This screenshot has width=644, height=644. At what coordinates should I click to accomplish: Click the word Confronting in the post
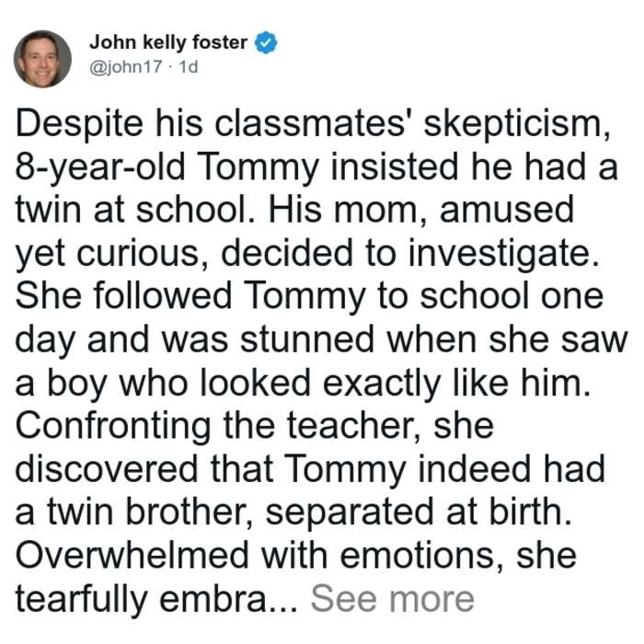point(113,425)
